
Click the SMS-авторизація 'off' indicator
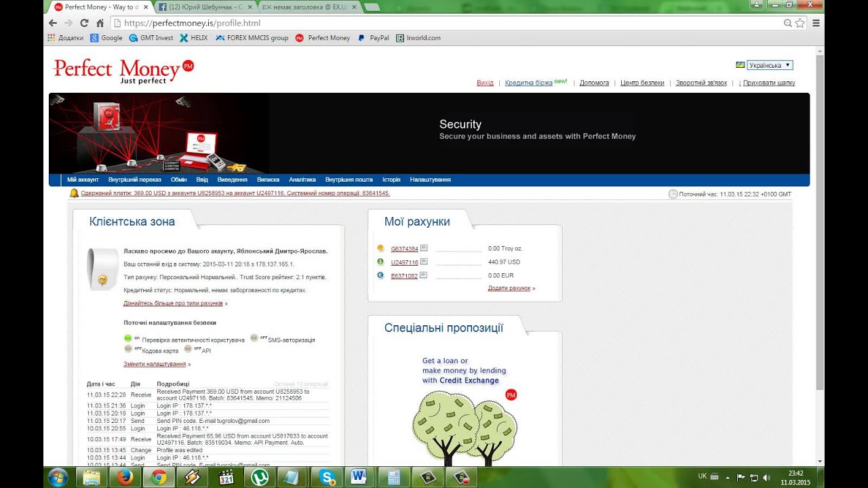(x=254, y=338)
